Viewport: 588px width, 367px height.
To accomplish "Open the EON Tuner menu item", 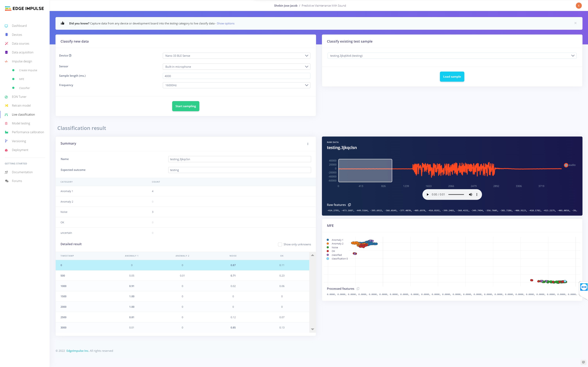I will tap(19, 97).
